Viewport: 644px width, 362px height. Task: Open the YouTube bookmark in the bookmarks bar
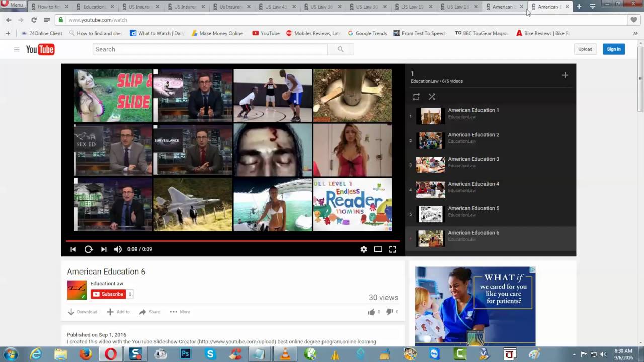(266, 33)
